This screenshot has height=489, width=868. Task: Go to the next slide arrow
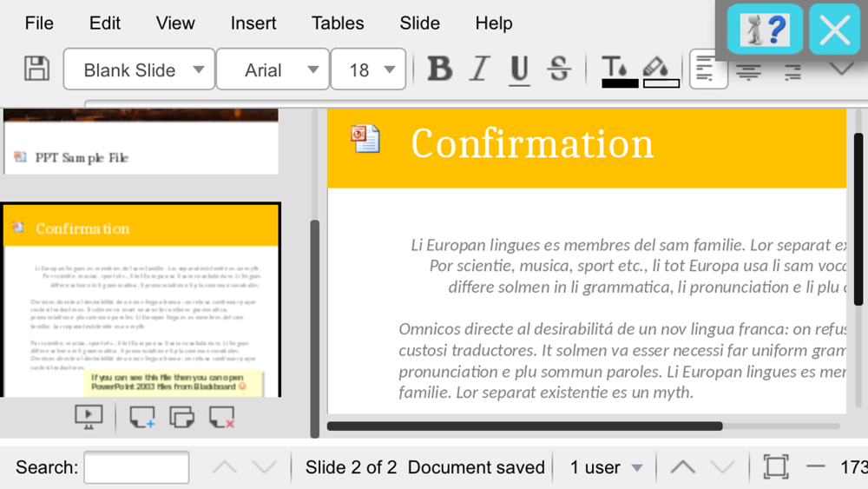[x=722, y=467]
